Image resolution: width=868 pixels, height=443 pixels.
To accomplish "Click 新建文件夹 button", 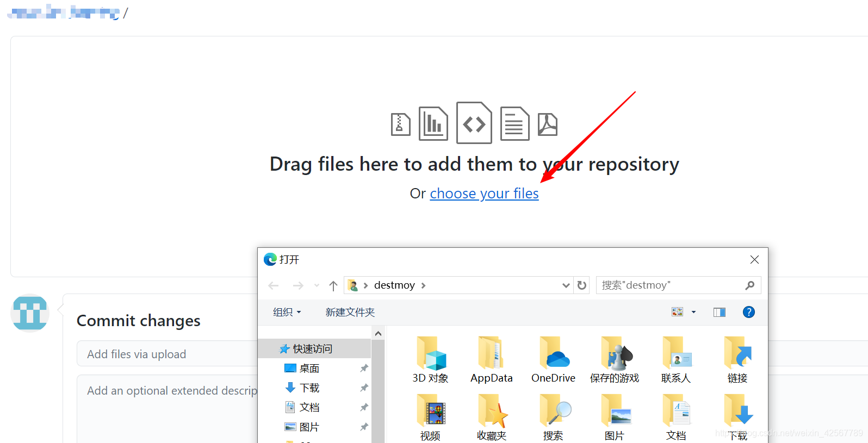I will [350, 312].
